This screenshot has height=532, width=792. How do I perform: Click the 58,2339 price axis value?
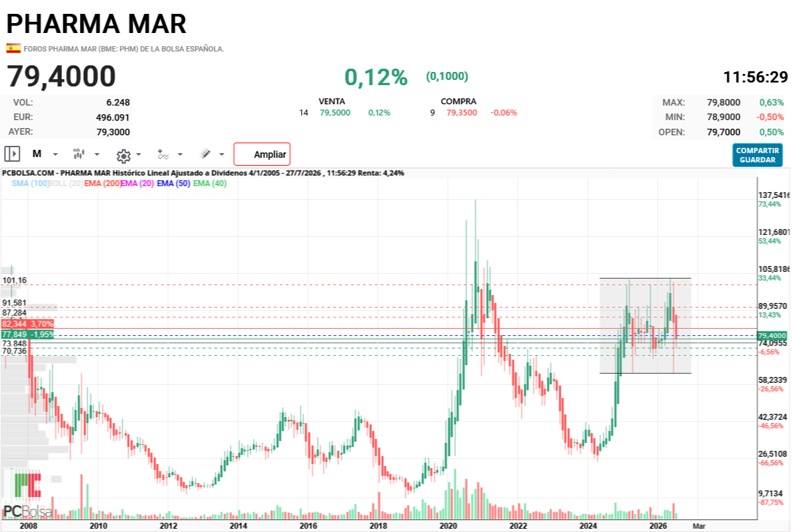(x=774, y=380)
